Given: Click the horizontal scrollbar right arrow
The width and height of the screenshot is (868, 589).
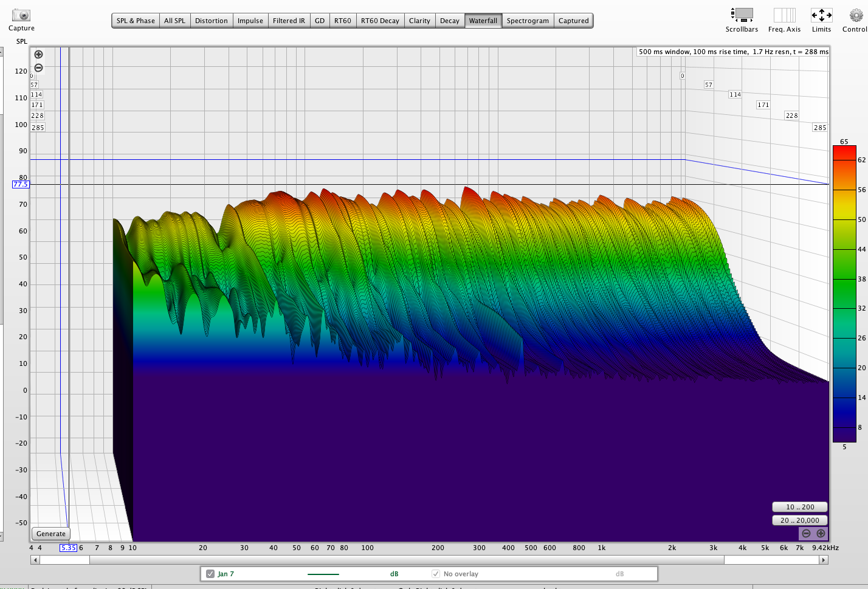Looking at the screenshot, I should (824, 560).
